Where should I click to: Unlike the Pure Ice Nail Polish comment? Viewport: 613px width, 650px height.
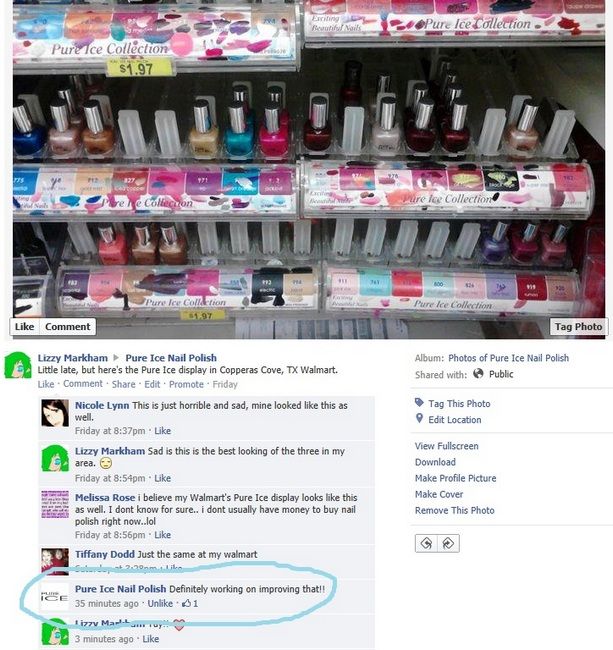point(160,604)
